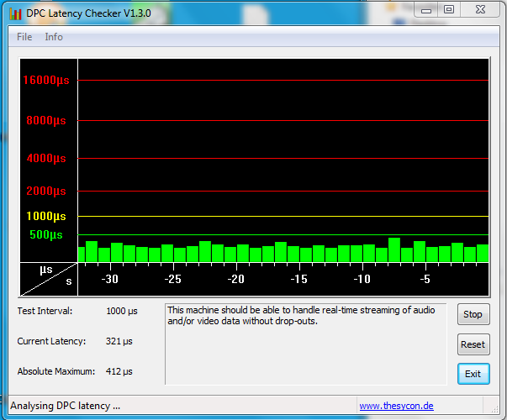Image resolution: width=507 pixels, height=420 pixels.
Task: Click the Analysing DPC latency status text
Action: tap(66, 406)
